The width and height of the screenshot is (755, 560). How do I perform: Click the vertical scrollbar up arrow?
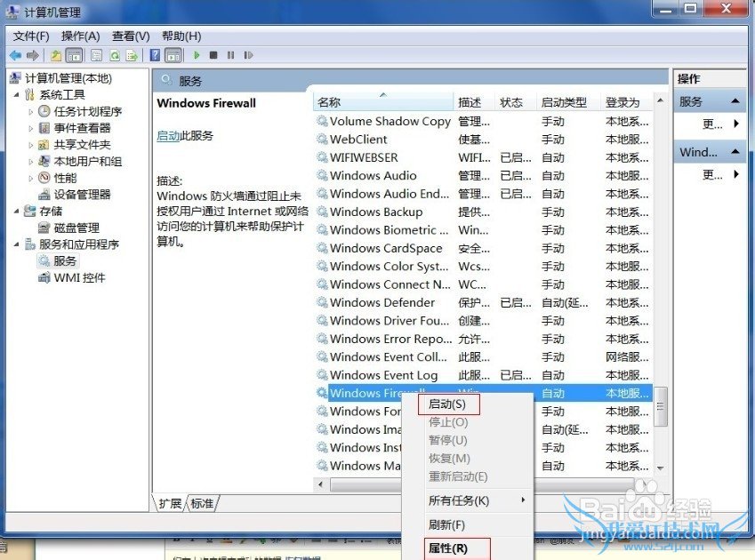tap(660, 100)
